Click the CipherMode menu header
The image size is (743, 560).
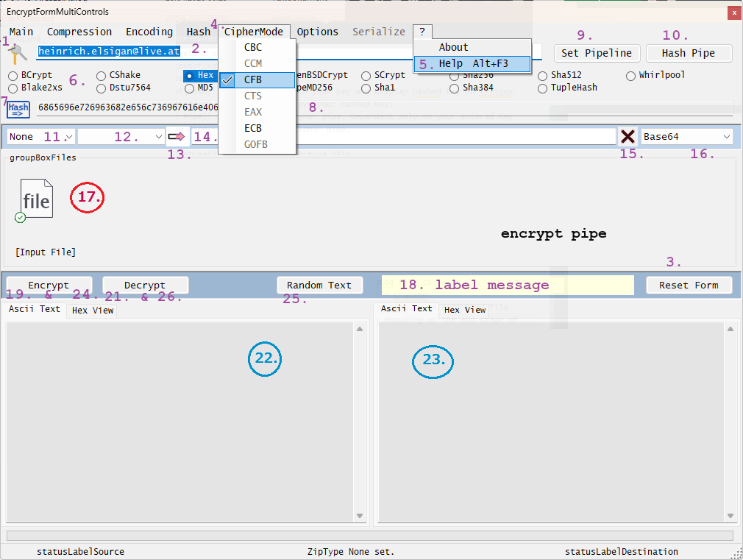(254, 32)
